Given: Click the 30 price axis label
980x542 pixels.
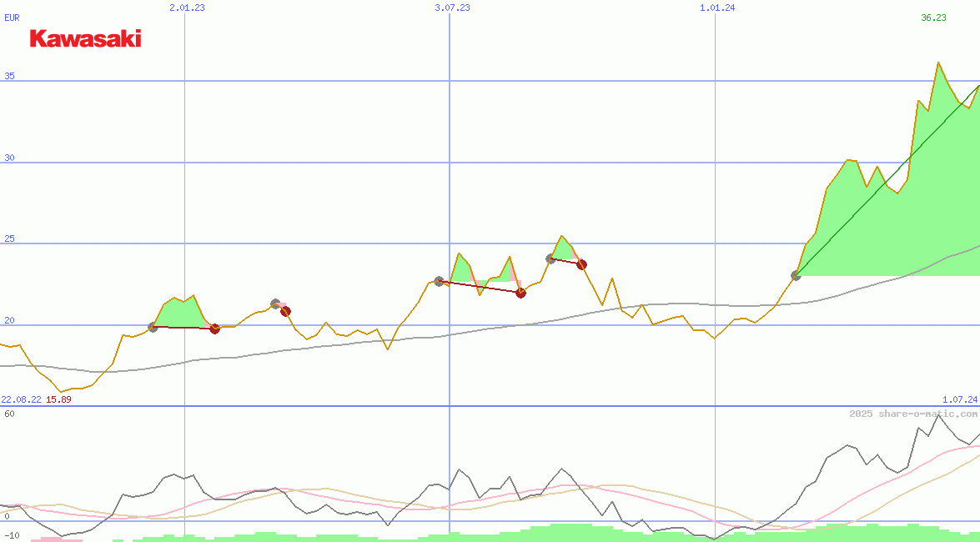Looking at the screenshot, I should (x=9, y=158).
